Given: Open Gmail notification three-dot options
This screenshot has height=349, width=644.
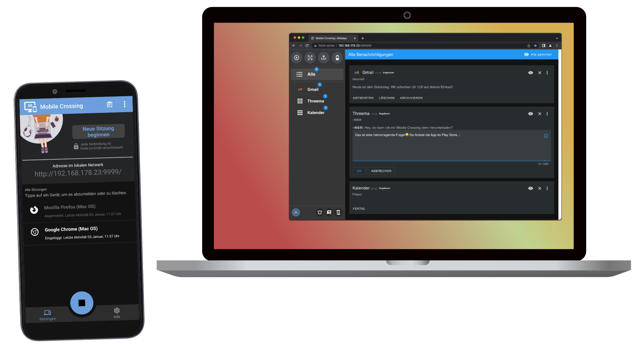Looking at the screenshot, I should 547,73.
